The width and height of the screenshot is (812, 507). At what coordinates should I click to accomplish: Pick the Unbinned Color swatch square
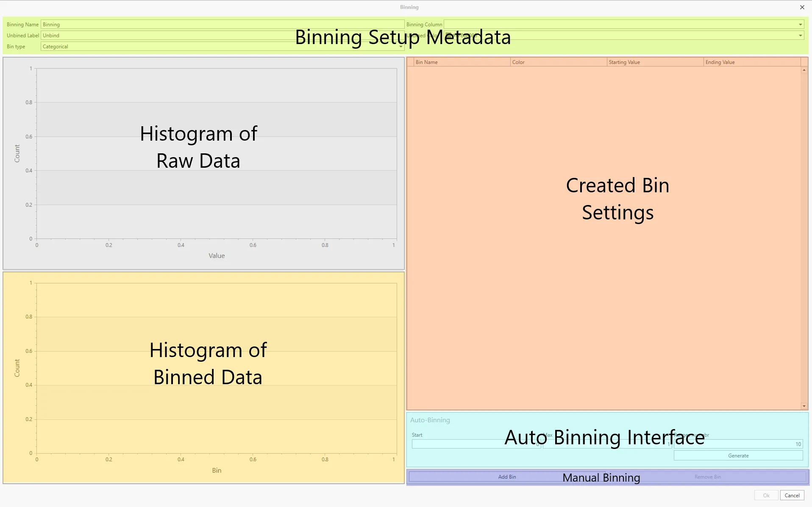[448, 36]
